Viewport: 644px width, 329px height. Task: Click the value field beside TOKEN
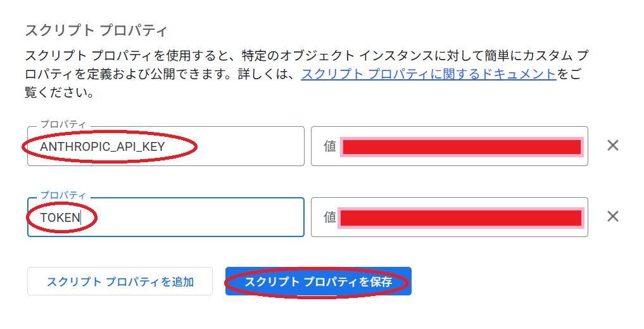click(x=450, y=217)
